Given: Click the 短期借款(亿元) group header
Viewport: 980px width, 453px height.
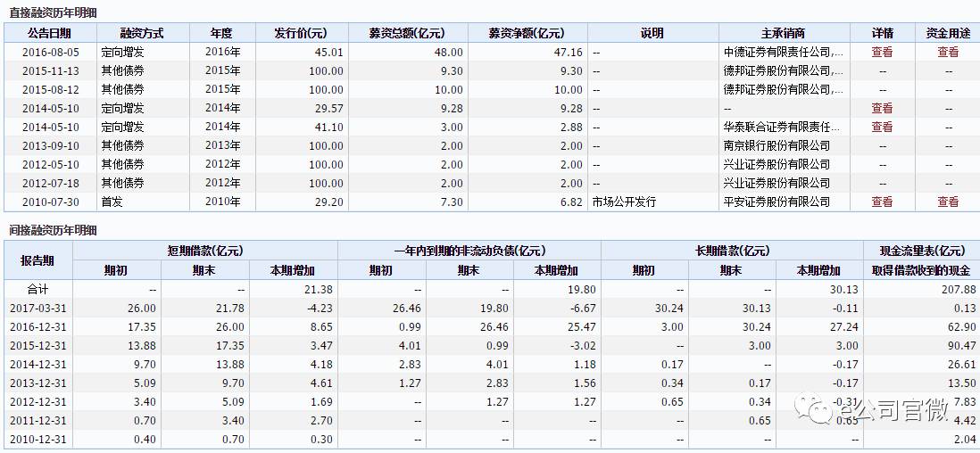Looking at the screenshot, I should click(x=204, y=251).
